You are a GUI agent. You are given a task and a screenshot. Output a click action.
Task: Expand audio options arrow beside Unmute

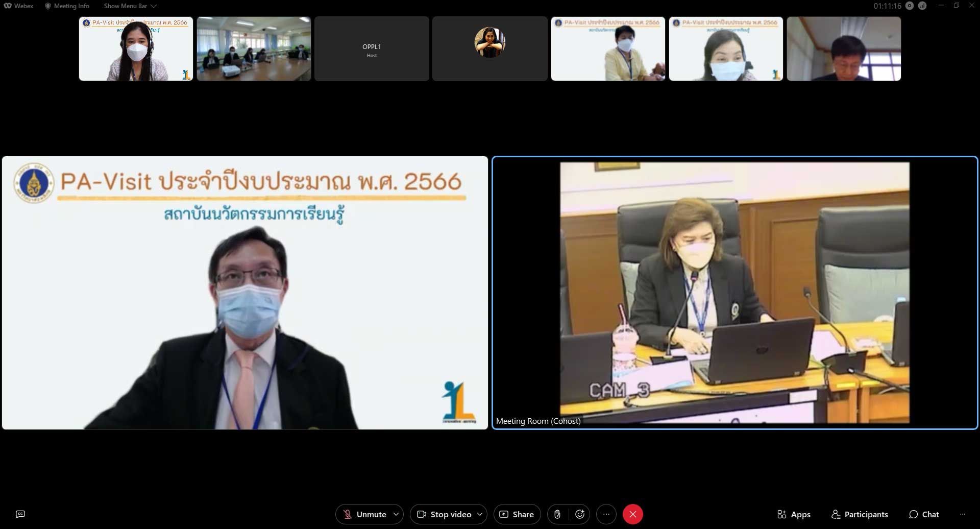point(396,514)
